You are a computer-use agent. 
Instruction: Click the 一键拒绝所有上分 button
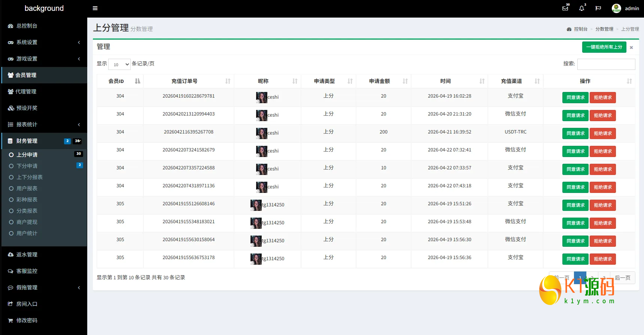pyautogui.click(x=604, y=47)
